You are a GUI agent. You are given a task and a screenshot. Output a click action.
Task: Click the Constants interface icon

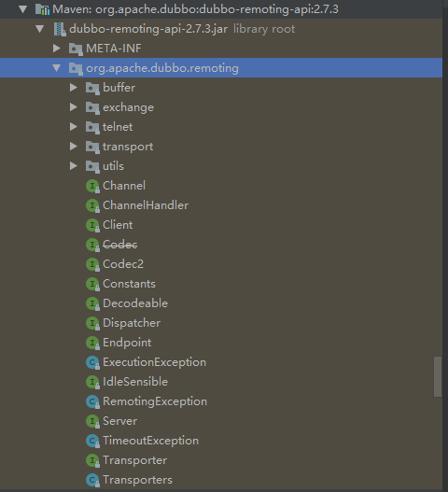point(92,284)
